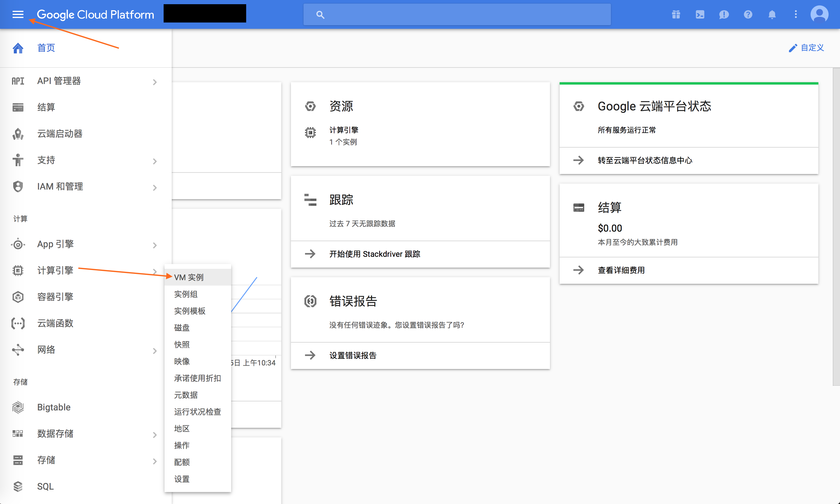840x504 pixels.
Task: Open 计算引擎 1 个实例 resource
Action: [344, 136]
